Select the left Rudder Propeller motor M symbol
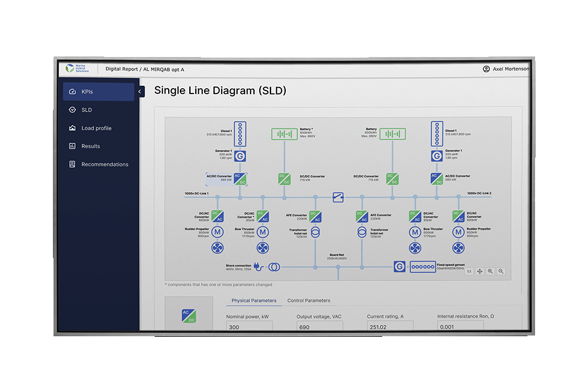The width and height of the screenshot is (588, 392). point(218,232)
